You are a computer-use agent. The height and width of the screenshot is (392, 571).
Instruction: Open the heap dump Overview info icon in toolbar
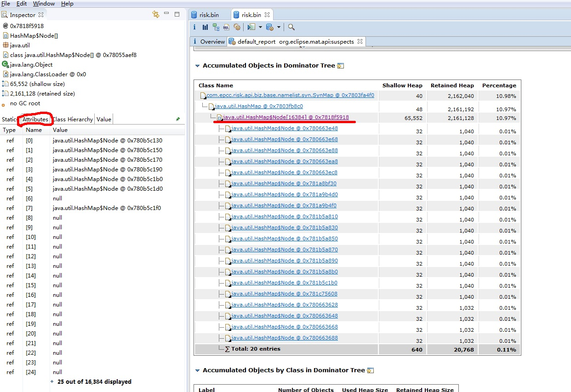tap(194, 27)
